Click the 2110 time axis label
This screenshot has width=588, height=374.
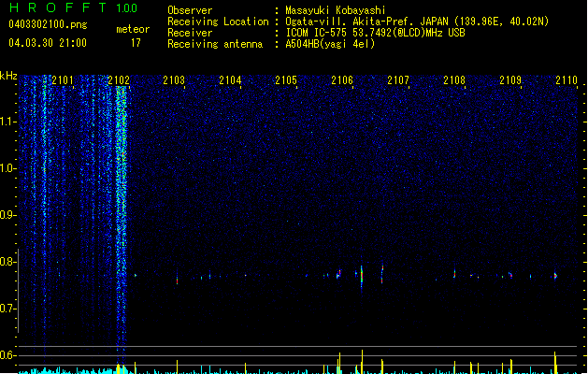[x=566, y=80]
